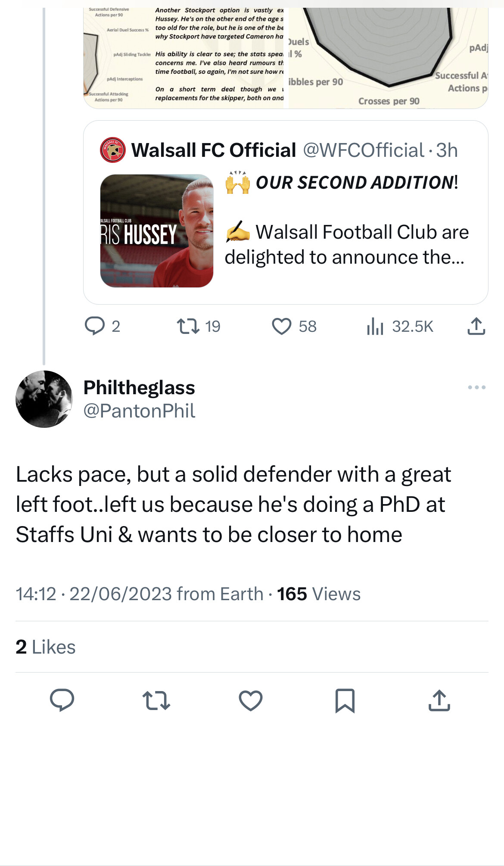The height and width of the screenshot is (866, 504).
Task: Share the Philtheglass tweet
Action: point(439,700)
